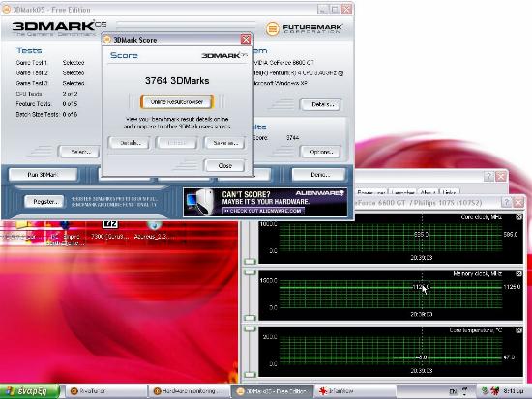Click the Game Test 1 row
The image size is (532, 399).
pos(50,63)
